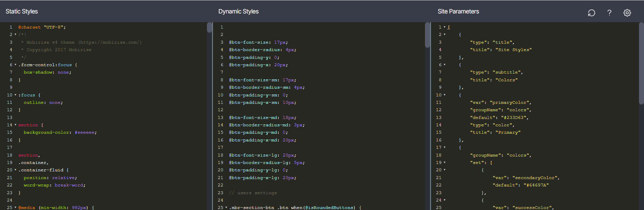Collapse the root array in Site Parameters
The image size is (644, 210).
(444, 27)
